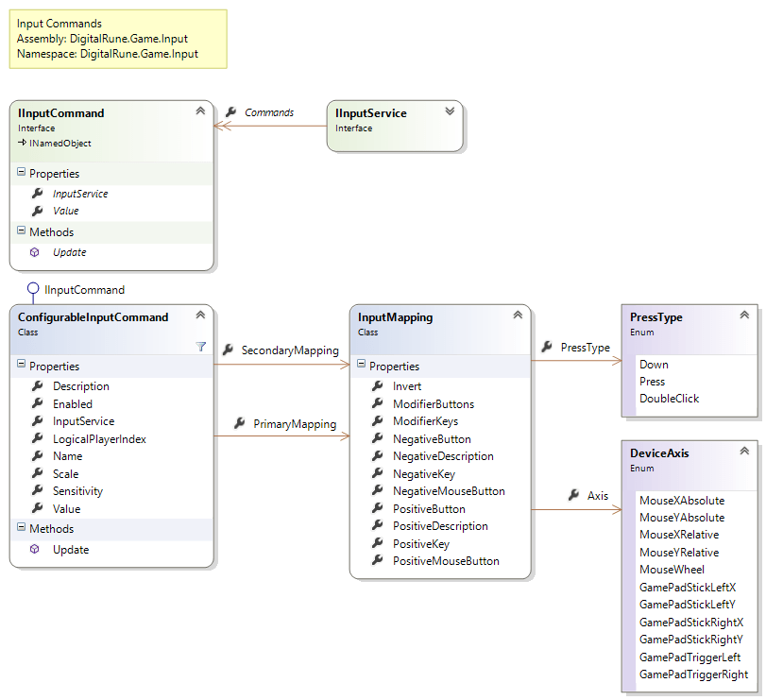Click the Update method icon in ConfigurableInputCommand
Image resolution: width=766 pixels, height=700 pixels.
pos(33,549)
